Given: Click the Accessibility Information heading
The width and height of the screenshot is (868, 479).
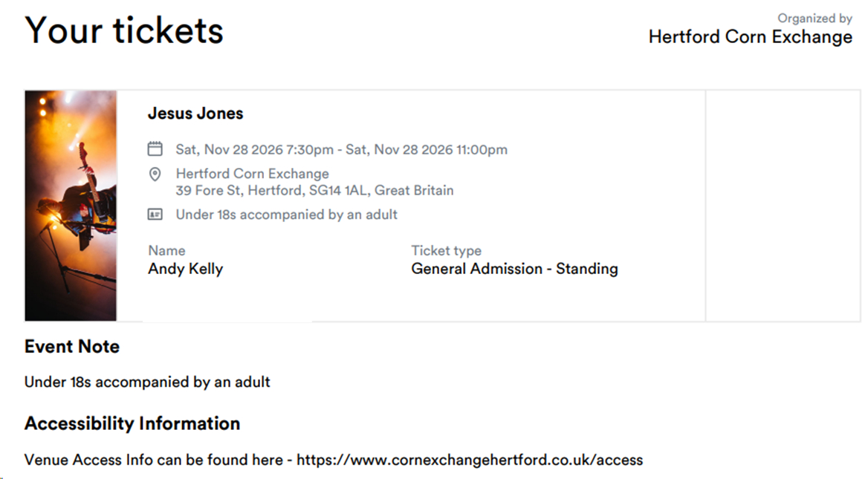Looking at the screenshot, I should (132, 423).
